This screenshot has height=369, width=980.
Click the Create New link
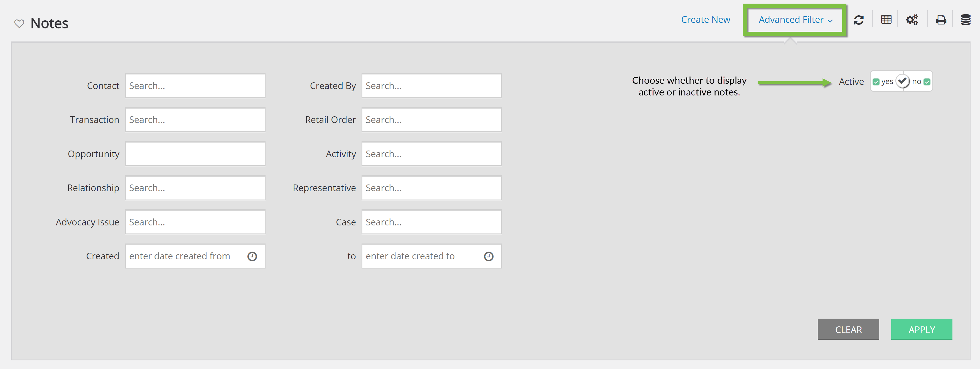click(705, 20)
